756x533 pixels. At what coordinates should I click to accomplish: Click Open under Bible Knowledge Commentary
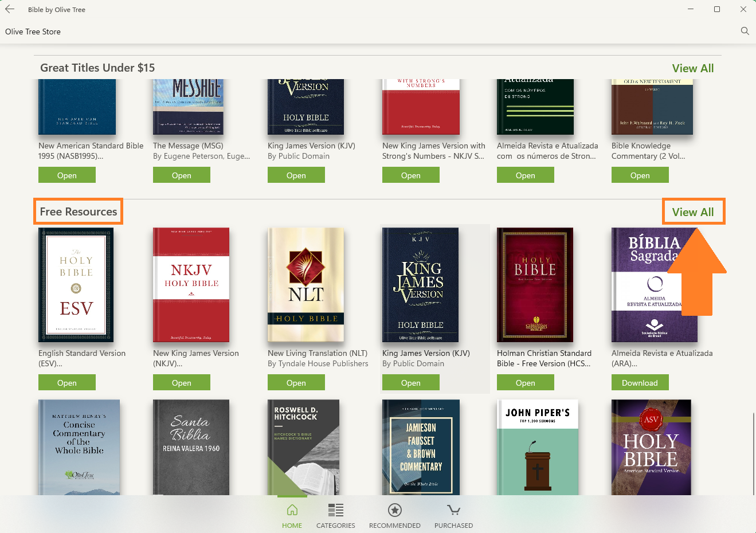640,175
